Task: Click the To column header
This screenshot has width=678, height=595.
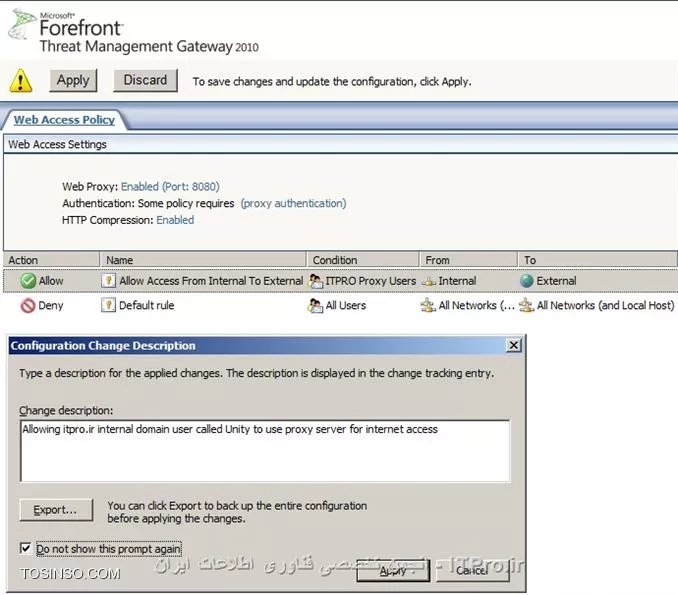Action: [597, 260]
